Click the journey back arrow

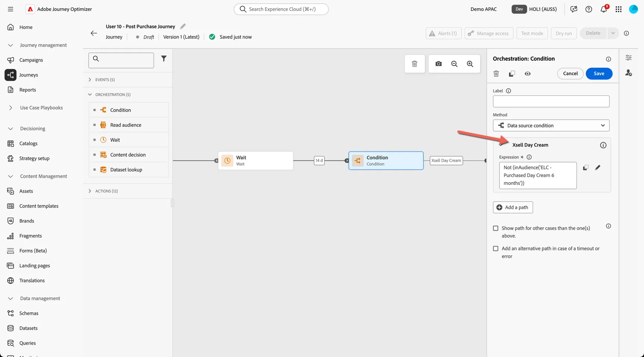94,33
